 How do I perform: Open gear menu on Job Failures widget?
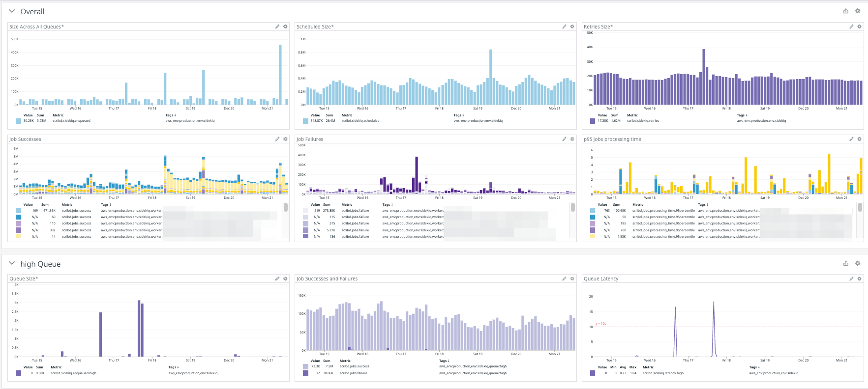point(572,139)
